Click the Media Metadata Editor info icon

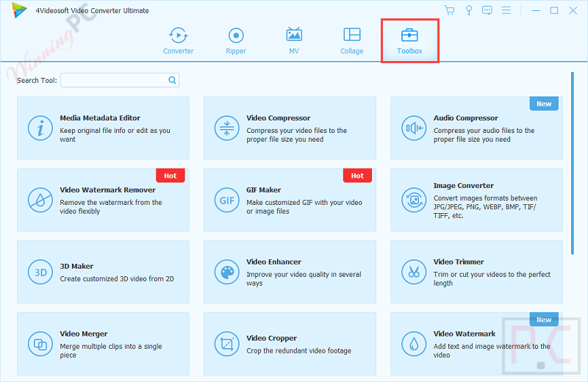tap(40, 128)
